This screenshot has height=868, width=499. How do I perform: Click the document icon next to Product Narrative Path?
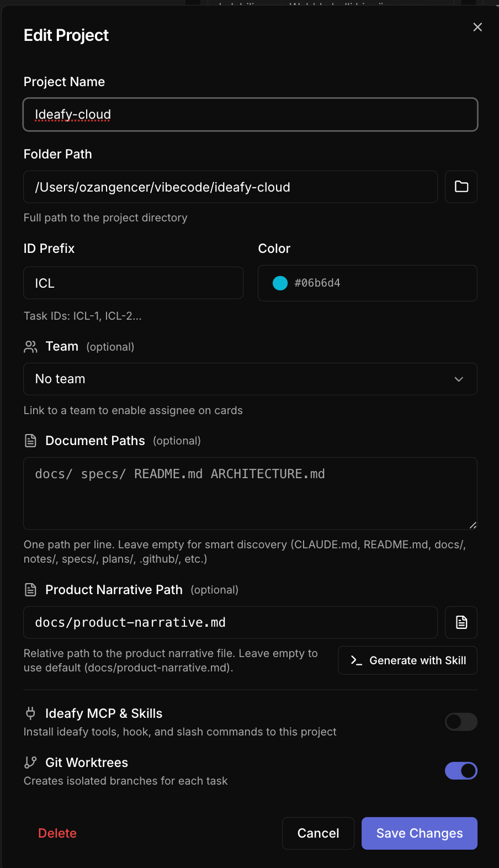click(x=30, y=589)
